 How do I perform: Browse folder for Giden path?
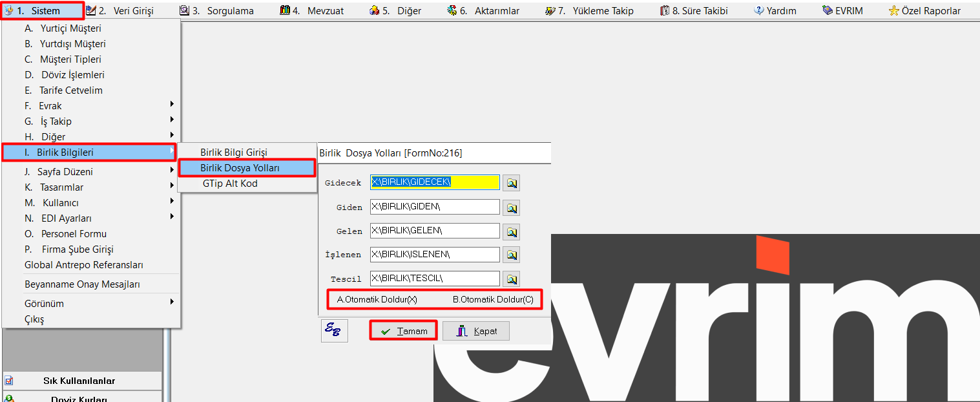pos(512,207)
